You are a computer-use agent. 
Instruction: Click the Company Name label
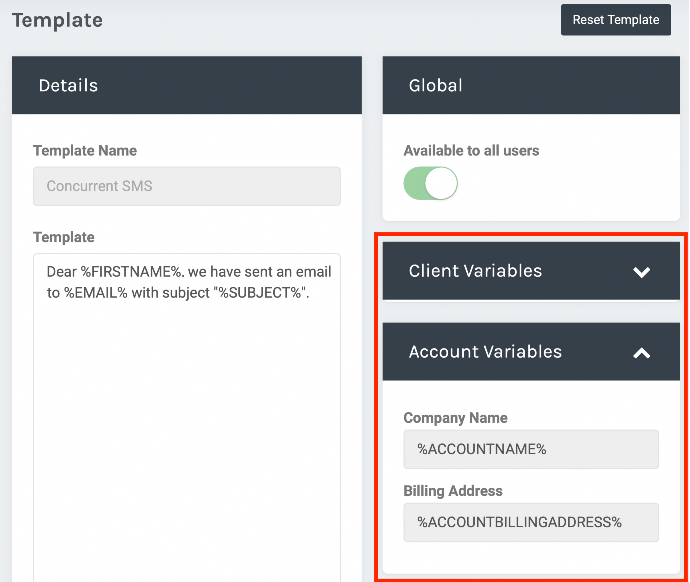(x=455, y=418)
